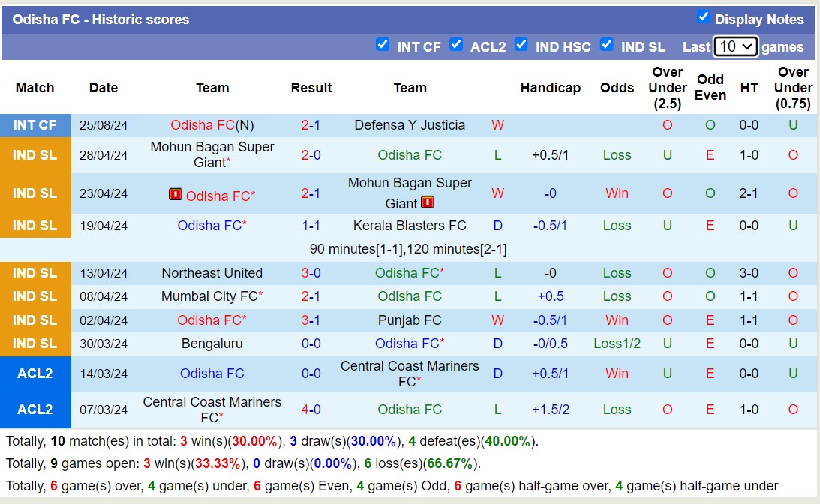Open the Defensa Y Justicia team link
Image resolution: width=820 pixels, height=504 pixels.
(410, 125)
